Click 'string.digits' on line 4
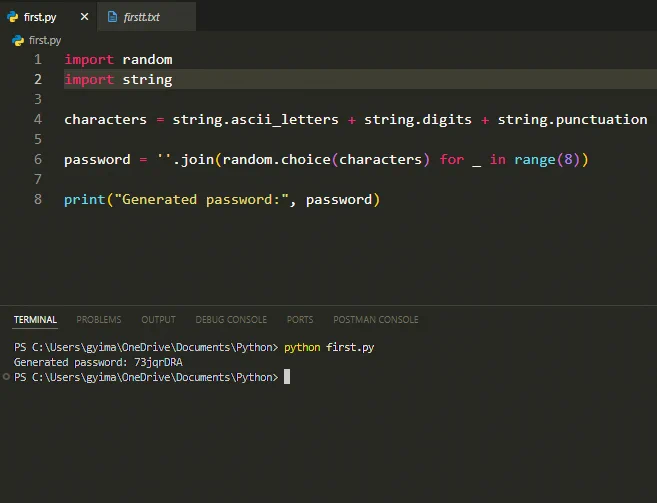The image size is (657, 503). (x=418, y=120)
